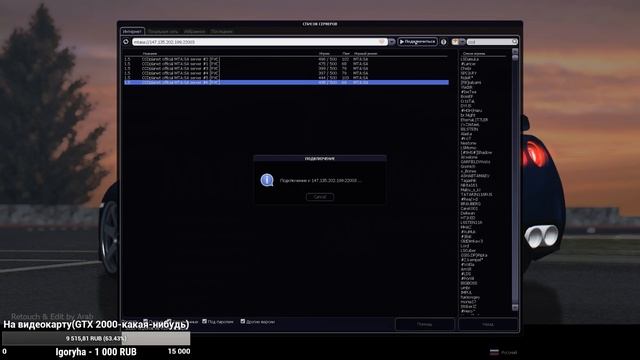
Task: Click Cancel in the connecting dialog
Action: coord(320,197)
